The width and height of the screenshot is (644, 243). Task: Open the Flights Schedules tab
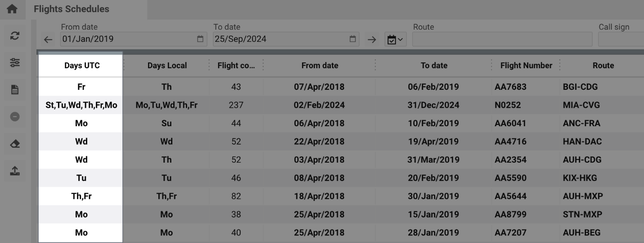[72, 9]
